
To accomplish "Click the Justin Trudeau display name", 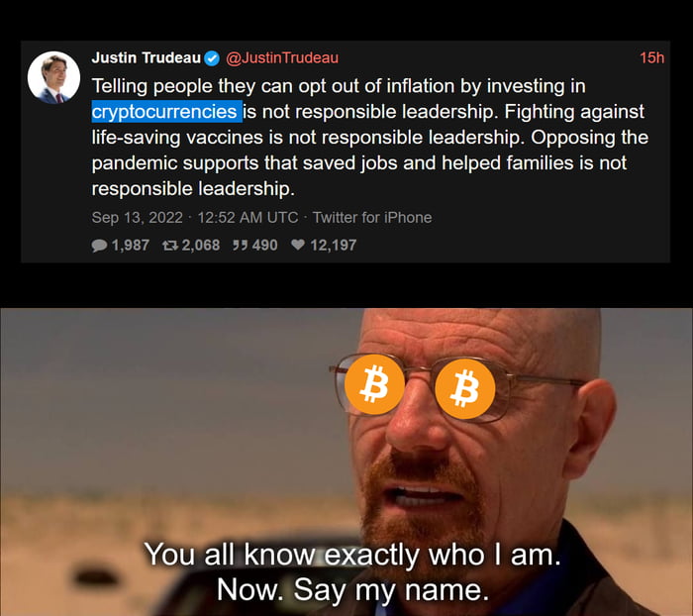I will click(147, 57).
